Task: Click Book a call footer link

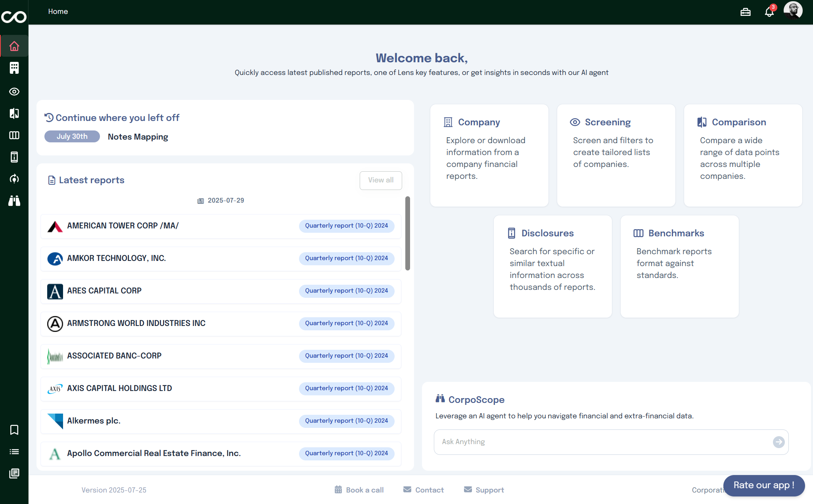Action: tap(359, 490)
